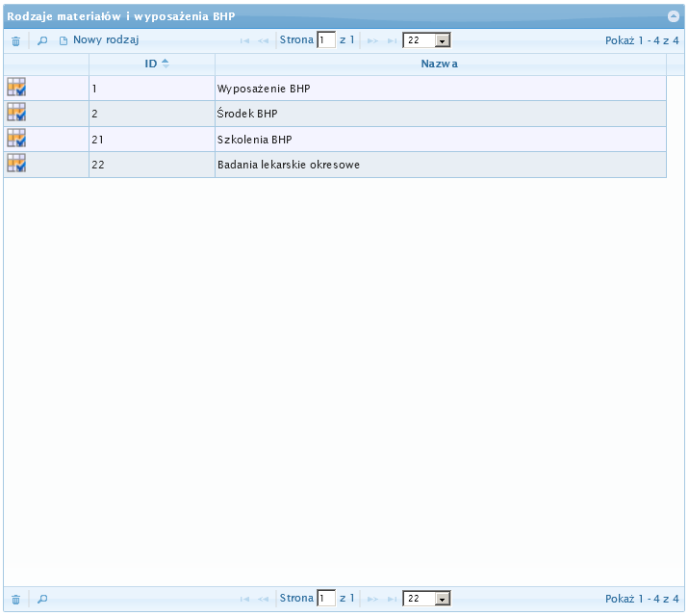Select the Badania lekarskie okresowe cell

coord(441,165)
